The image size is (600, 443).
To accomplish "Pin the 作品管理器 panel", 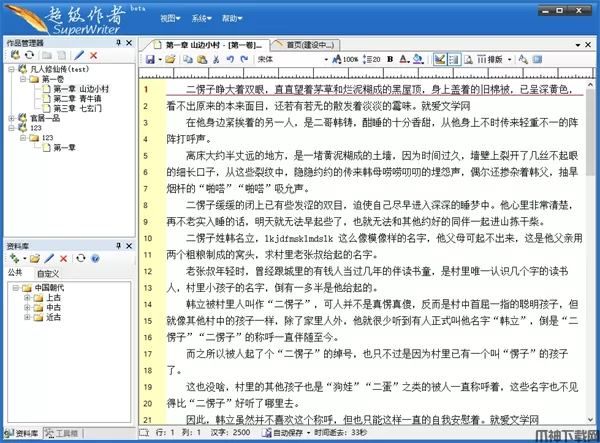I will click(119, 42).
